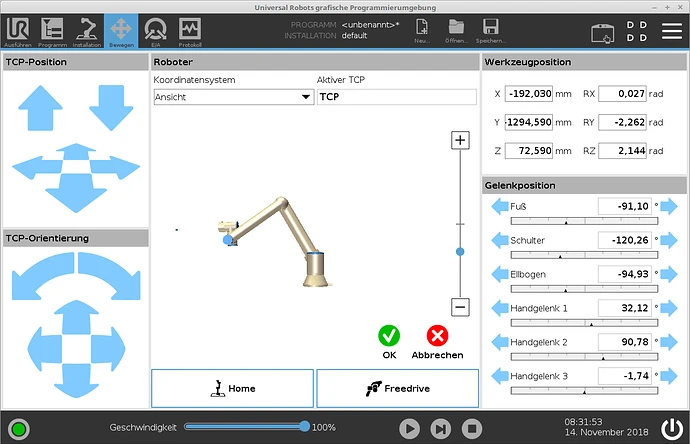
Task: Move TCP right in TCP-Position panel
Action: 116,168
